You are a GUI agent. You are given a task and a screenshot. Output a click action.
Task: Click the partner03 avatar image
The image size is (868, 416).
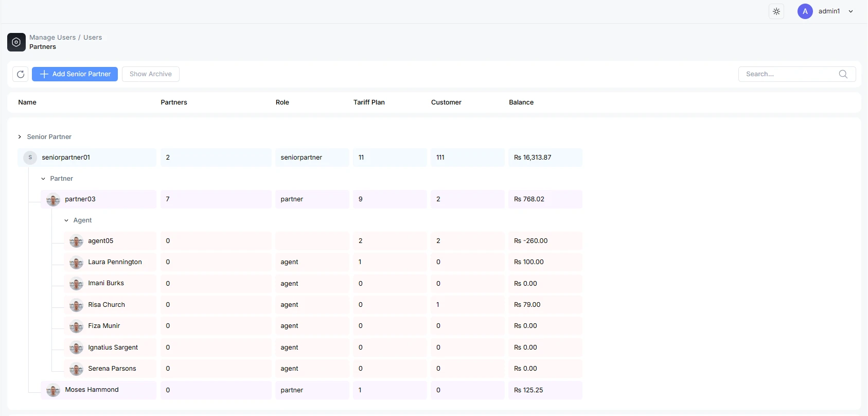point(53,199)
